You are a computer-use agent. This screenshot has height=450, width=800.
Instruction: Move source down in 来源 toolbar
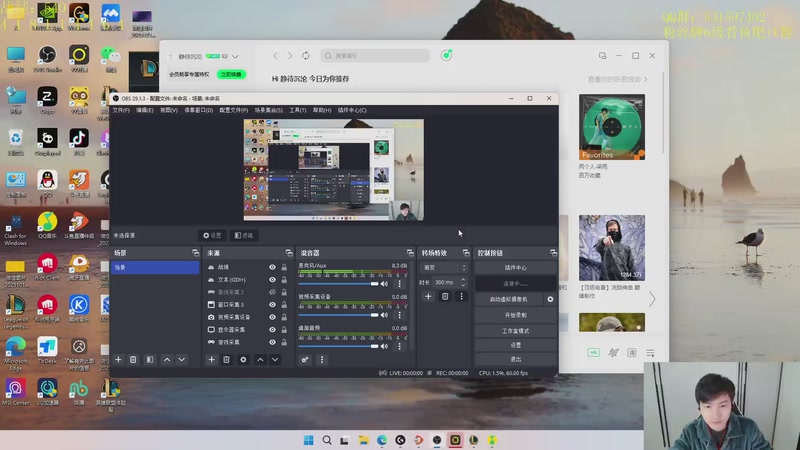point(275,360)
